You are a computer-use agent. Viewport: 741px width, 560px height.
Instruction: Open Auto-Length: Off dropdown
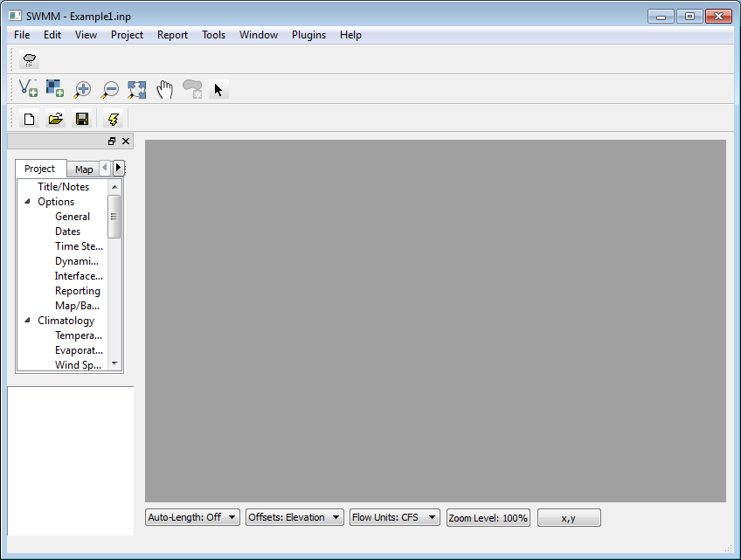click(x=192, y=517)
